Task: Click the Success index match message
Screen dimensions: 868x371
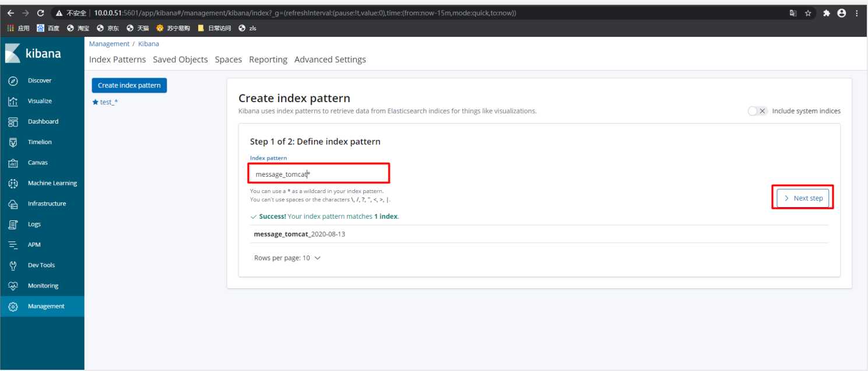Action: point(325,216)
